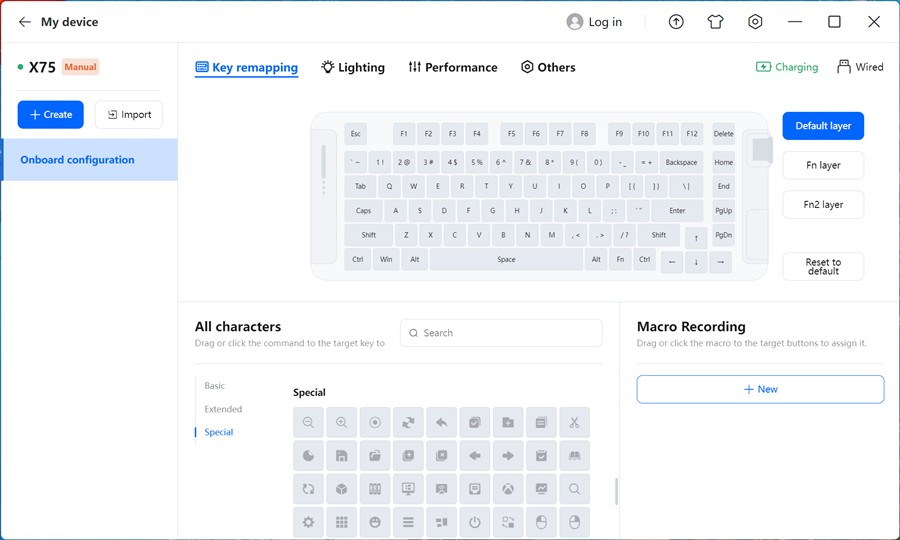The width and height of the screenshot is (900, 540).
Task: Activate the Default layer
Action: point(823,126)
